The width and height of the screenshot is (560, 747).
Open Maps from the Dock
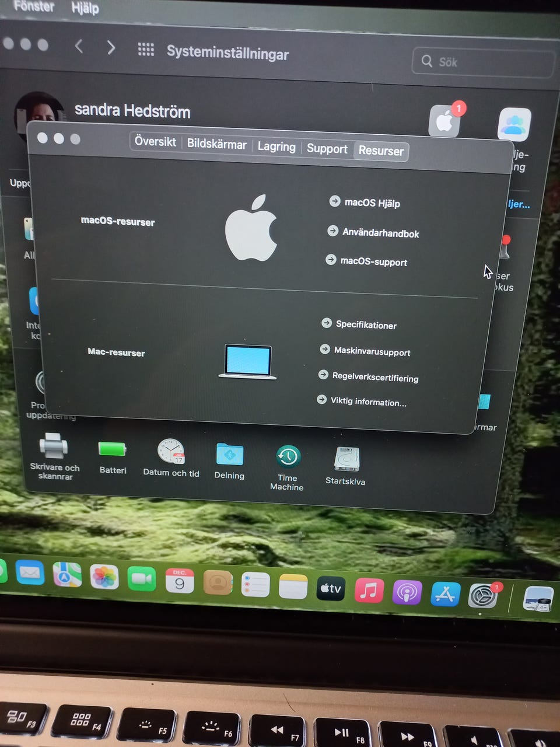(67, 574)
